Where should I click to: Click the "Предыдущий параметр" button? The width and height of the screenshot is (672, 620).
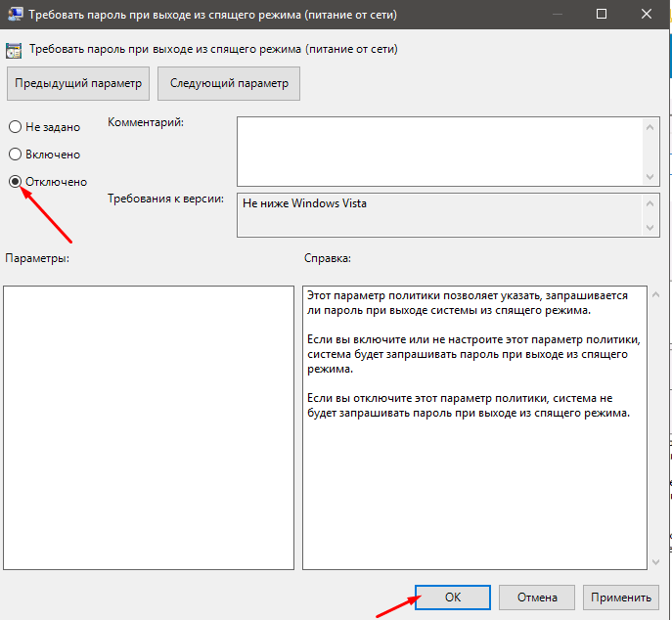pos(78,83)
